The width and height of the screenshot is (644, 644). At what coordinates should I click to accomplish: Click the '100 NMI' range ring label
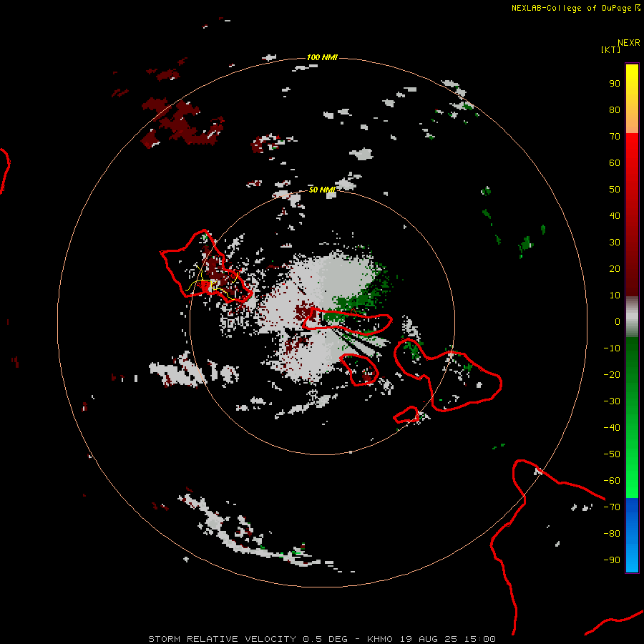click(x=322, y=57)
